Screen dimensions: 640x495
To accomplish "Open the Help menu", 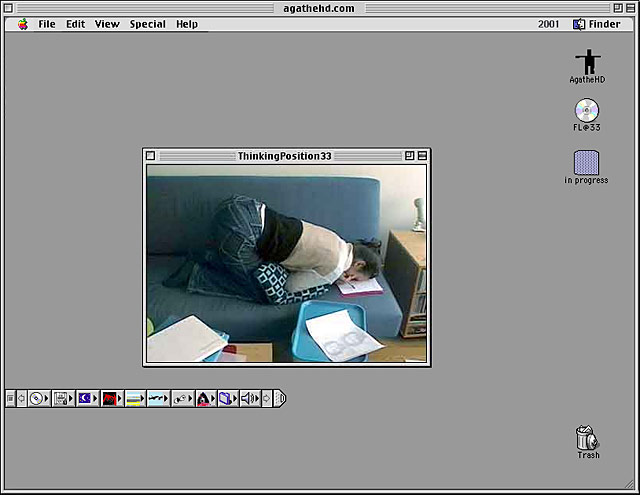I will pos(187,24).
